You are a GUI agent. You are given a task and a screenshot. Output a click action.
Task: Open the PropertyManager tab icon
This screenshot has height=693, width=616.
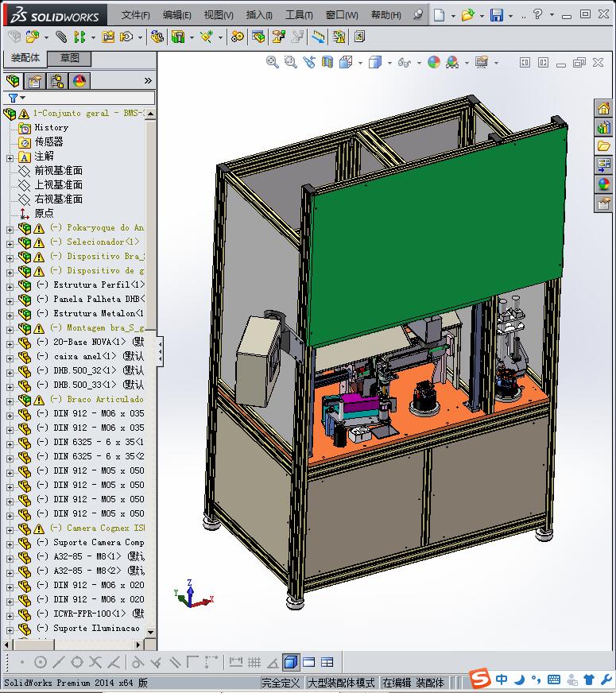(x=34, y=80)
